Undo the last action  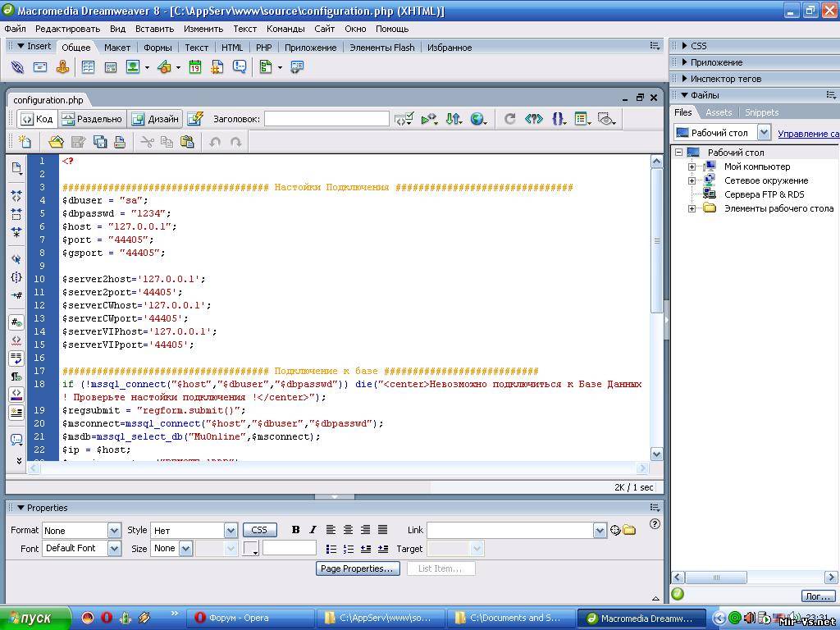tap(215, 142)
